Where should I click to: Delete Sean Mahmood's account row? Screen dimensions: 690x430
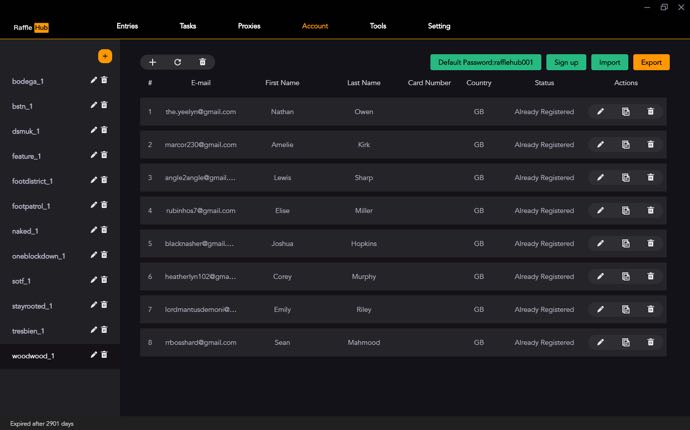[650, 342]
